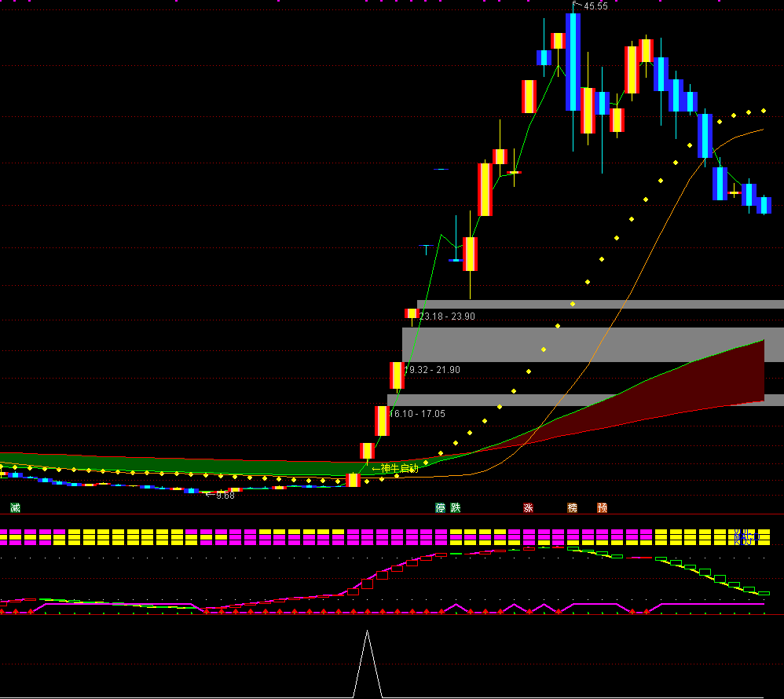784x699 pixels.
Task: Click the last blue candlestick on the right
Action: [764, 205]
